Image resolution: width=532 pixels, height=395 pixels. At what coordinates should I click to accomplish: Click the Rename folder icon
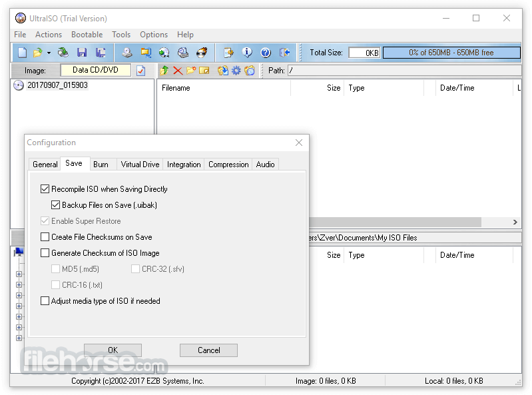pos(204,71)
